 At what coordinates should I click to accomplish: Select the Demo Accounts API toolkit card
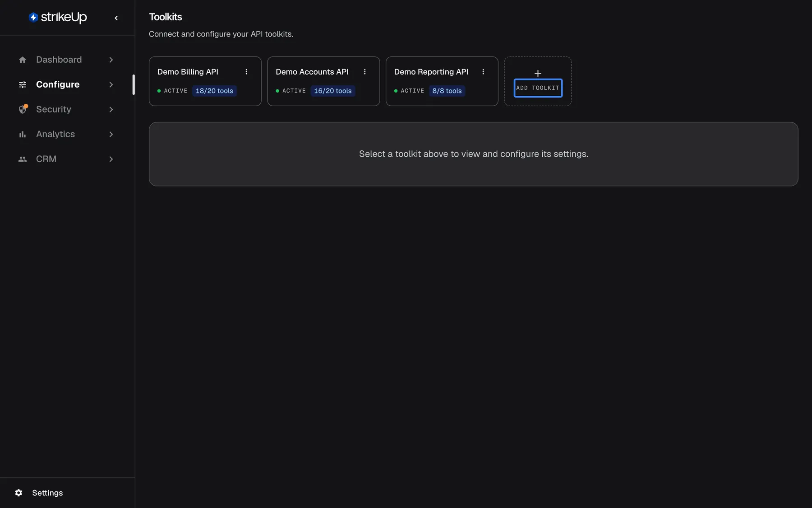(x=323, y=81)
